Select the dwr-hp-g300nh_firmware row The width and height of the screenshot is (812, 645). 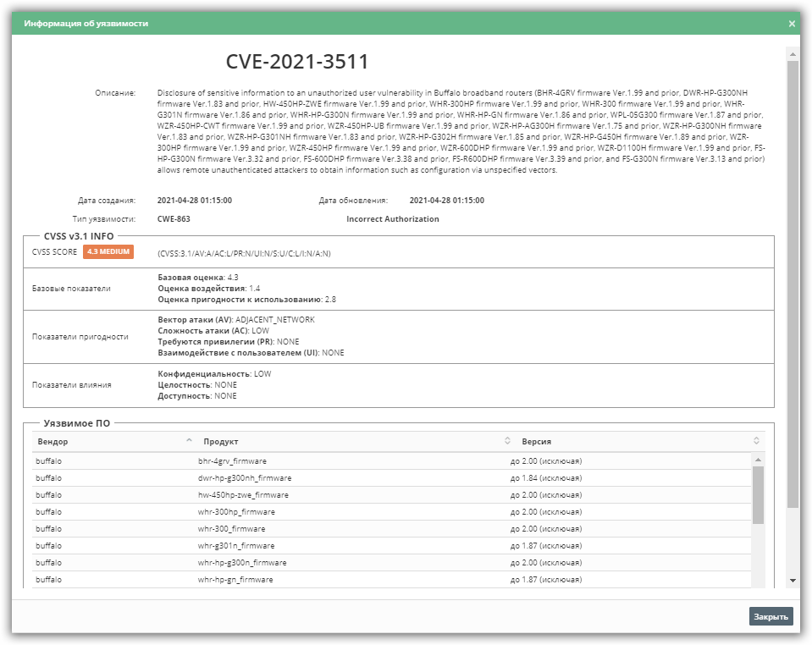pyautogui.click(x=391, y=478)
